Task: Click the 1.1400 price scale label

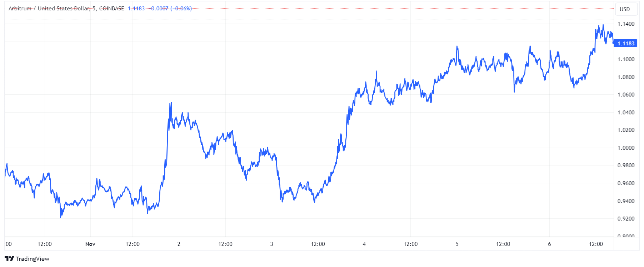Action: (626, 24)
